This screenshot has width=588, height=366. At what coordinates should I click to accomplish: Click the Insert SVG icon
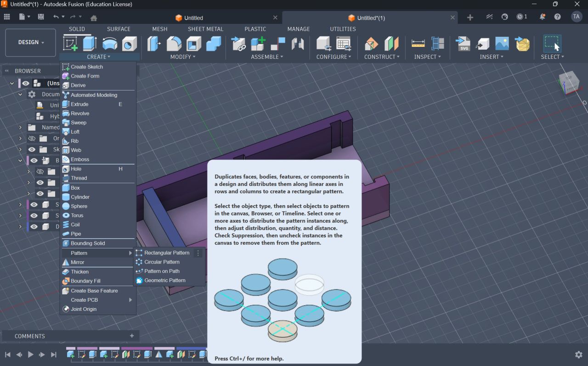[463, 44]
